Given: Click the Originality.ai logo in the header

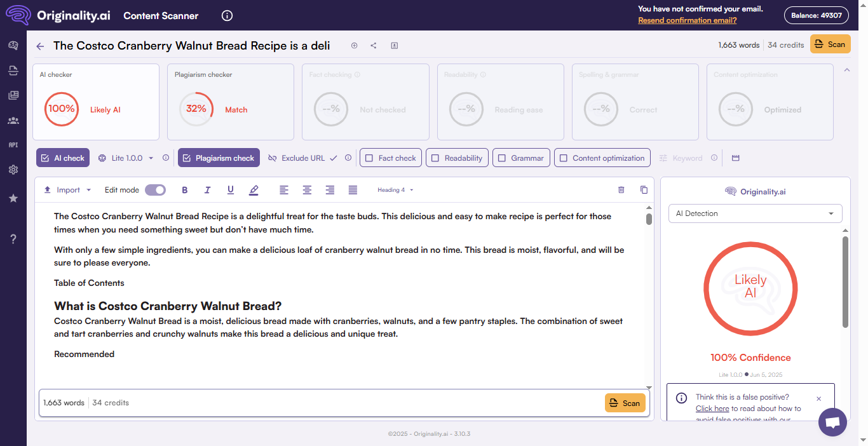Looking at the screenshot, I should [x=58, y=15].
